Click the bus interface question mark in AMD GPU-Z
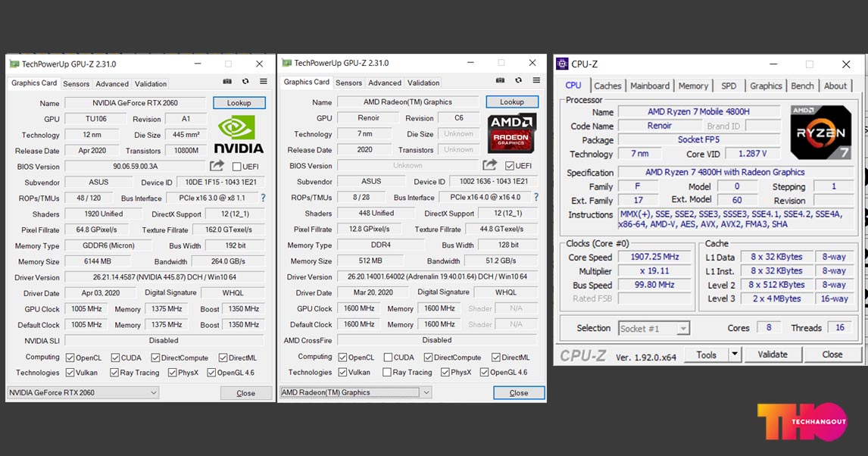This screenshot has height=456, width=868. tap(535, 197)
